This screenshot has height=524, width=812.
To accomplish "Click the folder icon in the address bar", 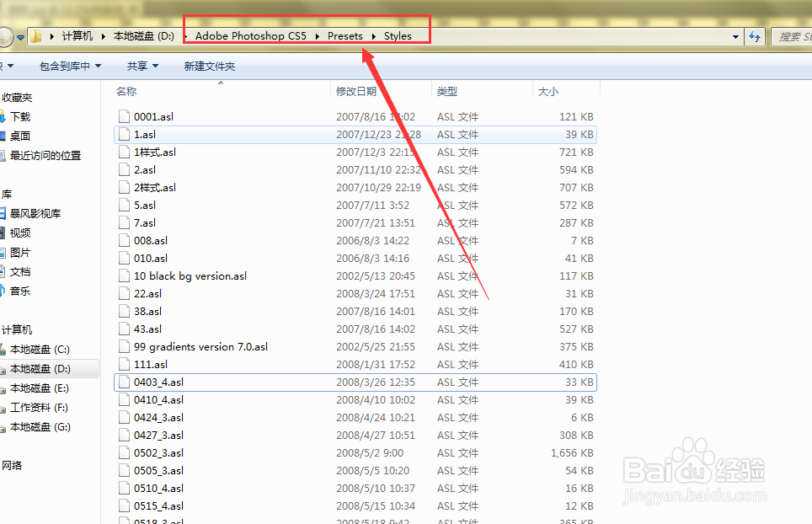I will click(x=35, y=36).
